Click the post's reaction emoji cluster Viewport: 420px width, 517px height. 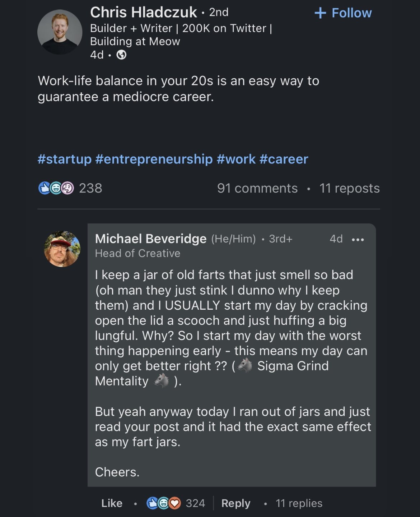pyautogui.click(x=56, y=188)
